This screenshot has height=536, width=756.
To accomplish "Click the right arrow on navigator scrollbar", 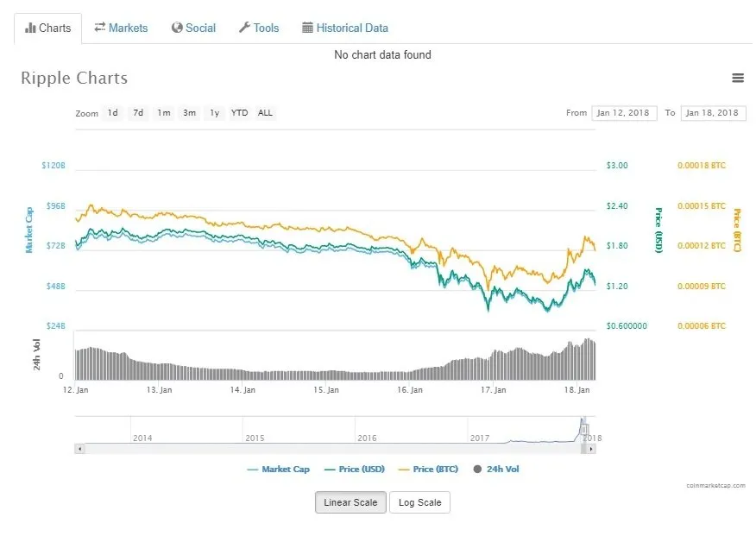I will tap(591, 449).
